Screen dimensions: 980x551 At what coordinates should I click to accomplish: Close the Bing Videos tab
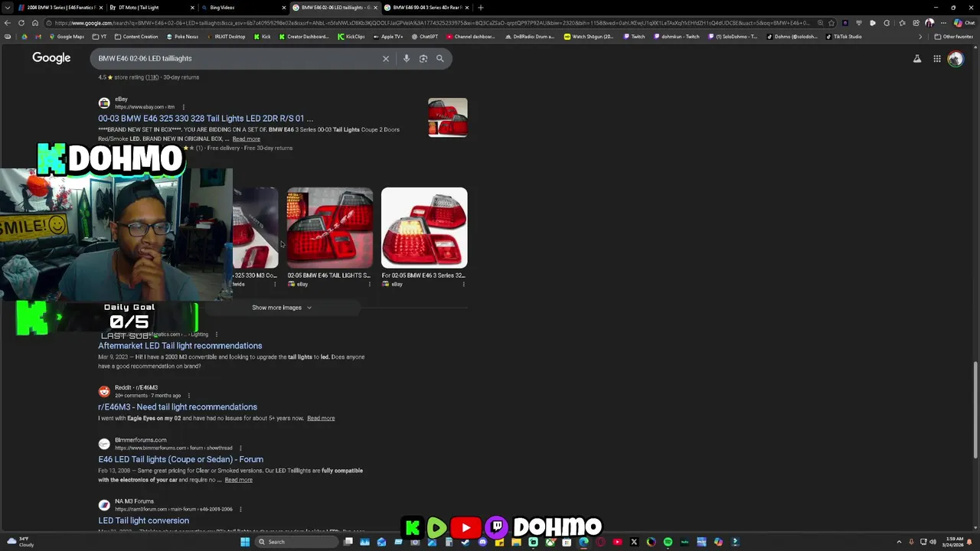click(x=284, y=8)
